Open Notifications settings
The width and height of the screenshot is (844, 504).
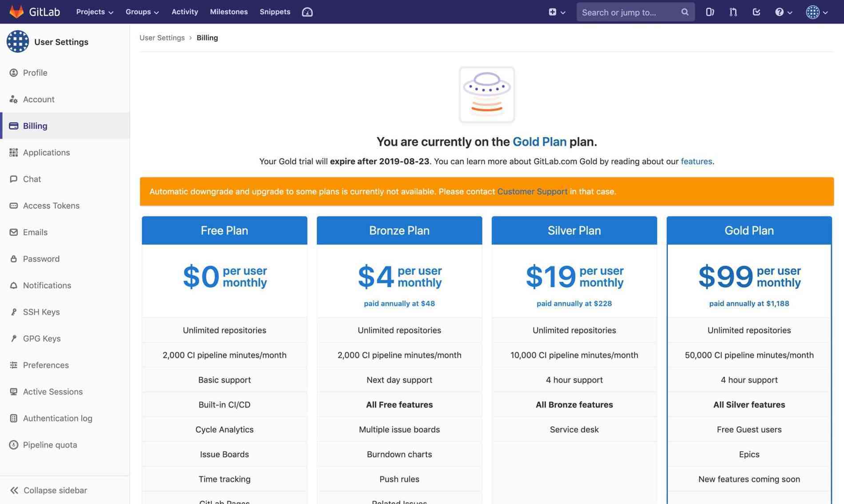click(47, 285)
